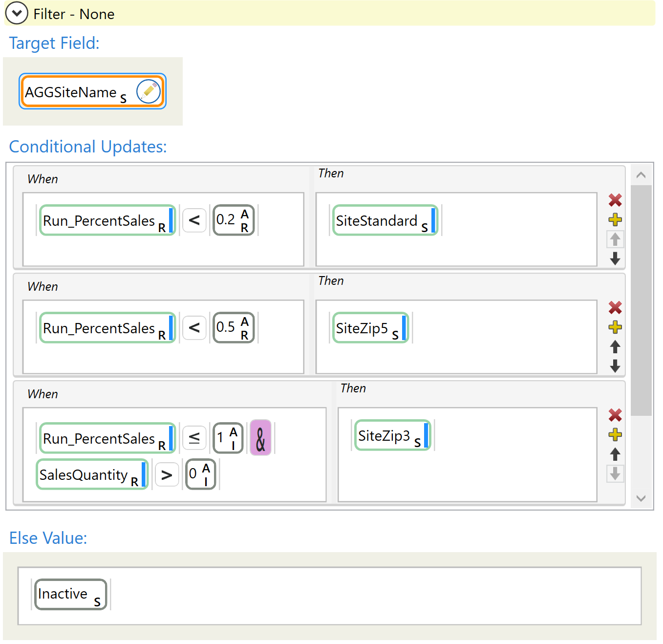663x644 pixels.
Task: Remove the SiteZip5 conditional rule
Action: [615, 307]
